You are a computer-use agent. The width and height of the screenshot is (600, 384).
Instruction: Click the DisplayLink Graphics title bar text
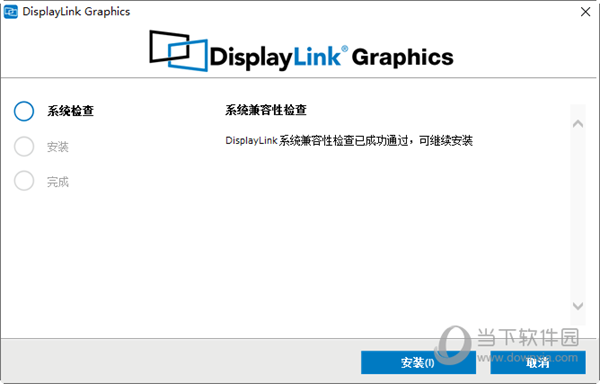76,12
